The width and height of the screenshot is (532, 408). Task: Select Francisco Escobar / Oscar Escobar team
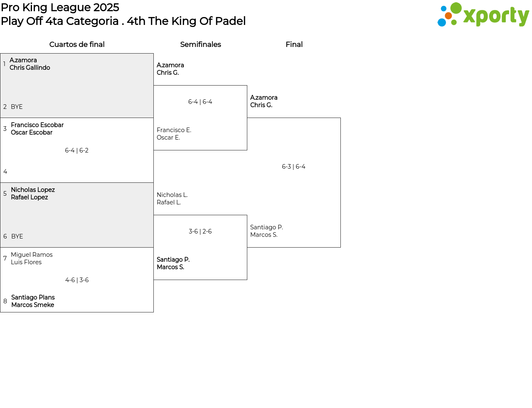pyautogui.click(x=37, y=129)
